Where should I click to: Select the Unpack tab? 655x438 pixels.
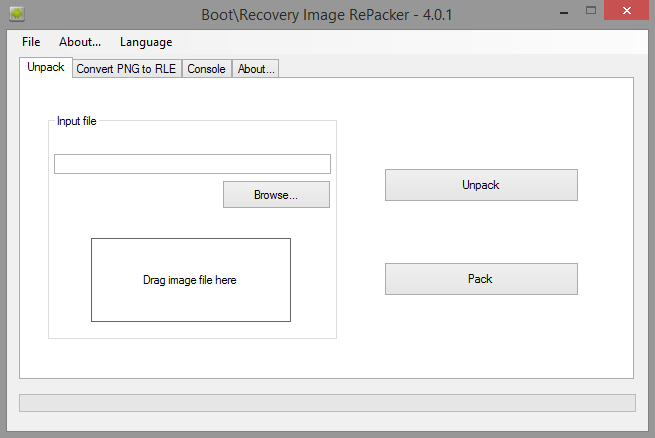coord(46,67)
